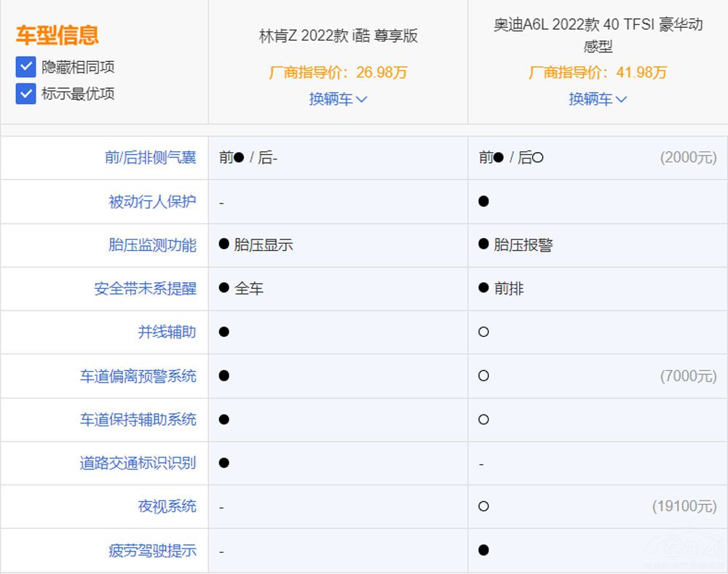Click the 道路交通标识识别 row label
The height and width of the screenshot is (574, 728).
tap(138, 463)
